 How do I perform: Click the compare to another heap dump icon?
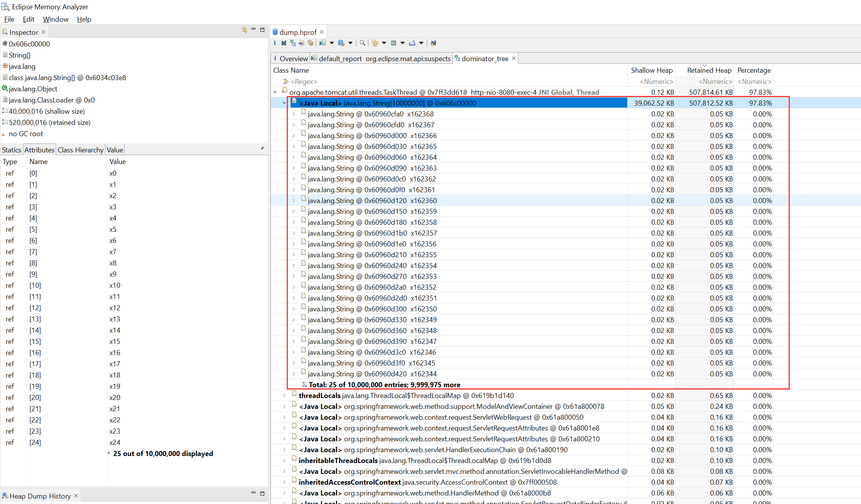tap(433, 43)
